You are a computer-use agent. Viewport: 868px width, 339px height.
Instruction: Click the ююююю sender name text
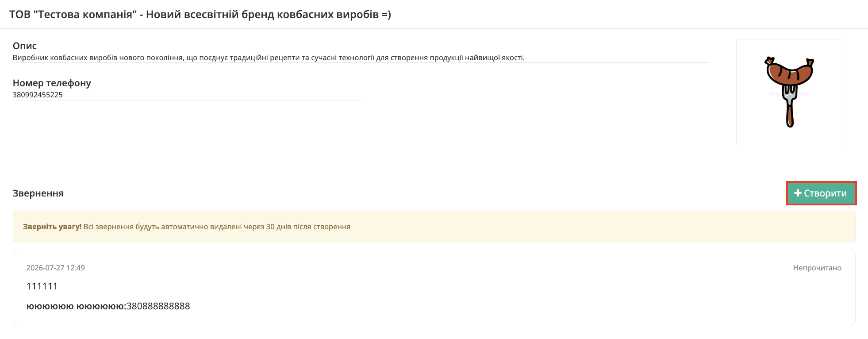pyautogui.click(x=75, y=306)
